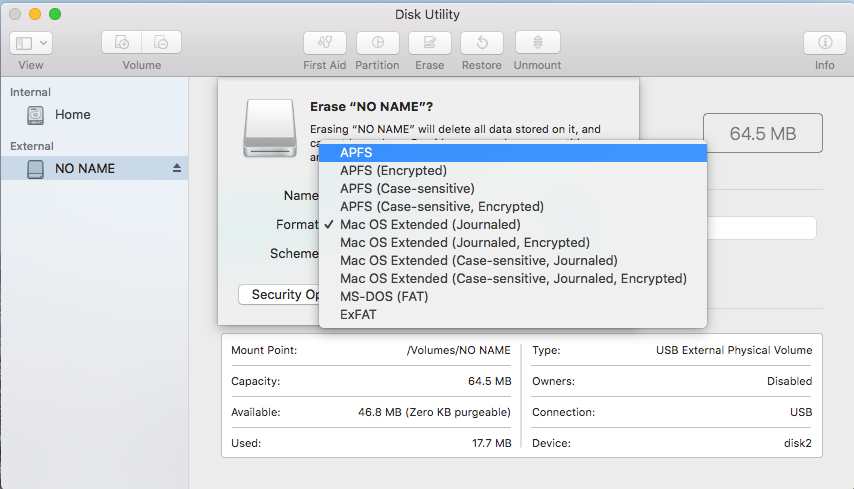Open the Info inspector

coord(825,43)
